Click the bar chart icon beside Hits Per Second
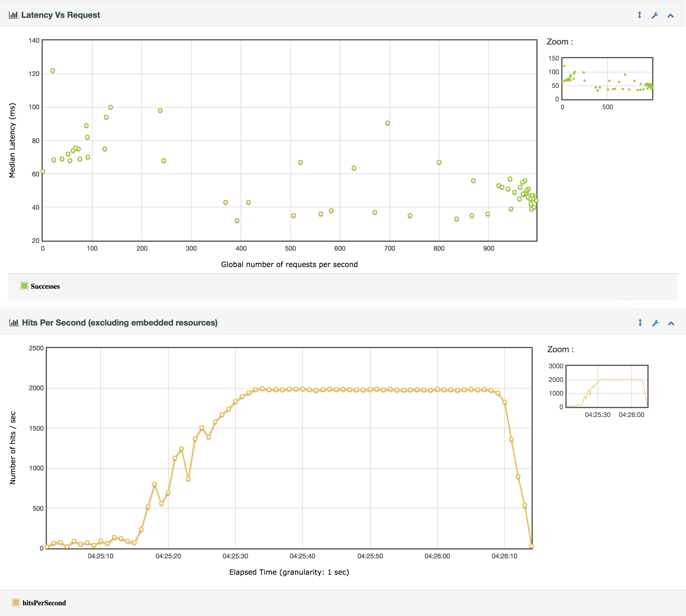 tap(14, 323)
